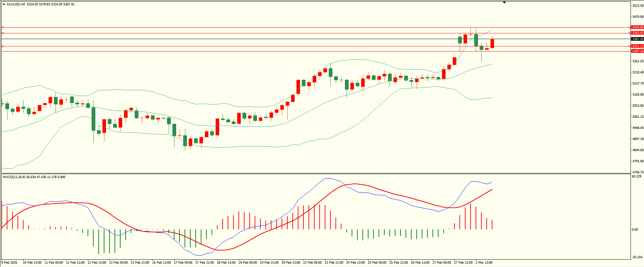Select right-side handle of 5420.85 line
This screenshot has width=644, height=267.
630,27
